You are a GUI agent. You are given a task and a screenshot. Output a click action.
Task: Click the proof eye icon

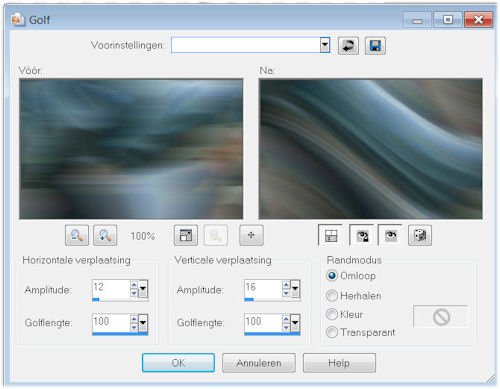coord(390,235)
